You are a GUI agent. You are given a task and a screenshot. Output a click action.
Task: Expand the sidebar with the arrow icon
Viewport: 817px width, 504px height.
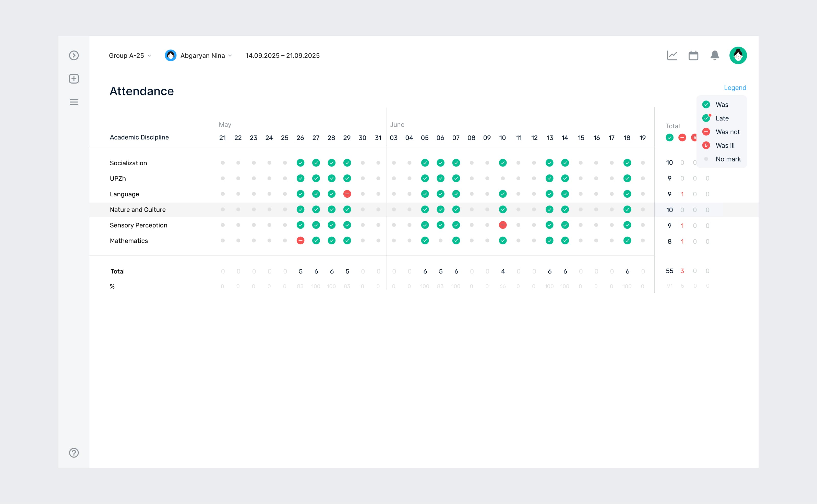click(74, 55)
